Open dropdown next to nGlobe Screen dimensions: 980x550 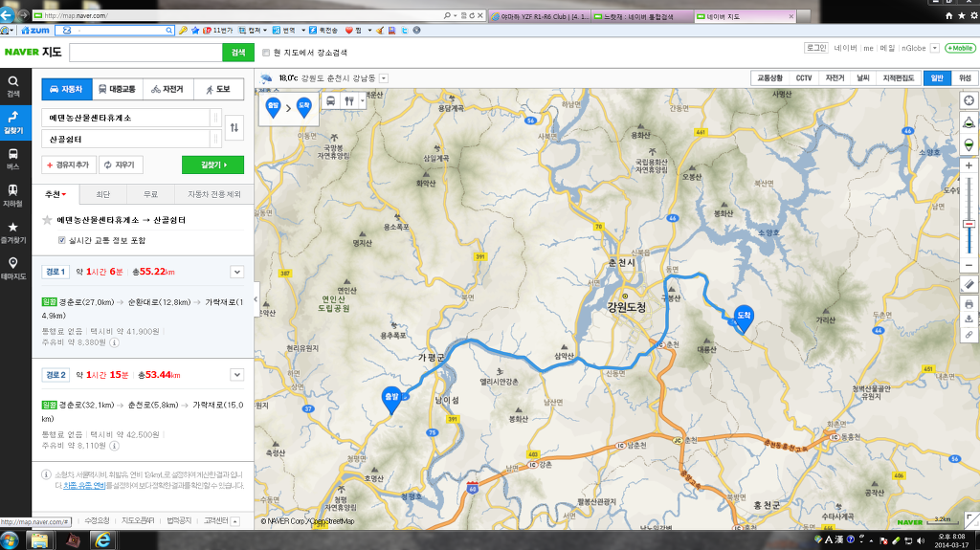click(x=935, y=48)
